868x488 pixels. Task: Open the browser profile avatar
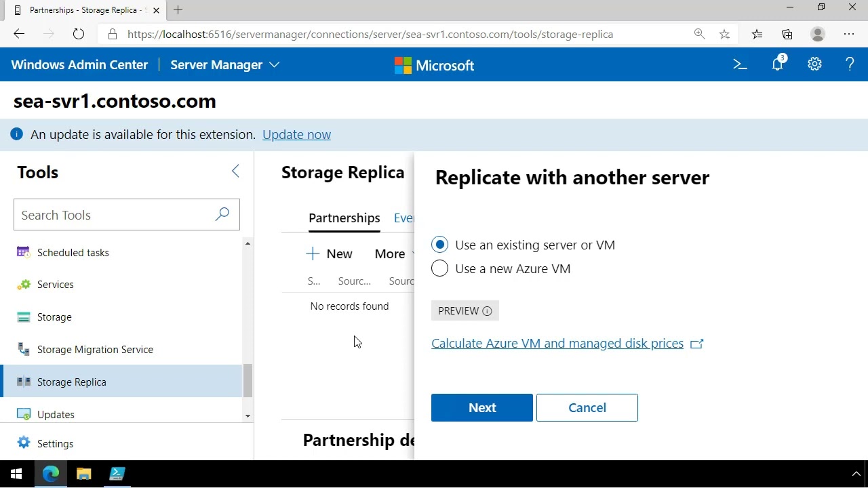pyautogui.click(x=818, y=34)
